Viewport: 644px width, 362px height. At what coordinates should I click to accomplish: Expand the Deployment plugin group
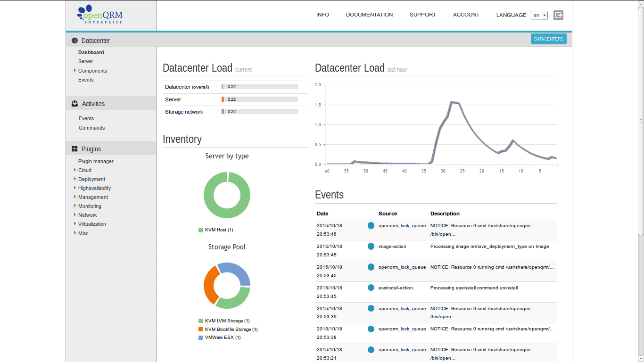coord(74,179)
